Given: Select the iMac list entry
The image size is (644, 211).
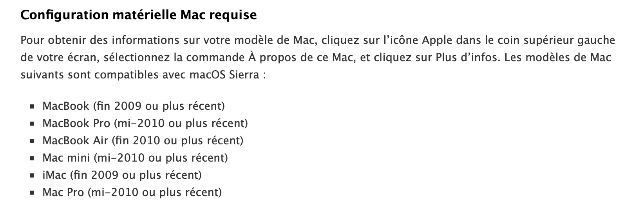Looking at the screenshot, I should [122, 175].
